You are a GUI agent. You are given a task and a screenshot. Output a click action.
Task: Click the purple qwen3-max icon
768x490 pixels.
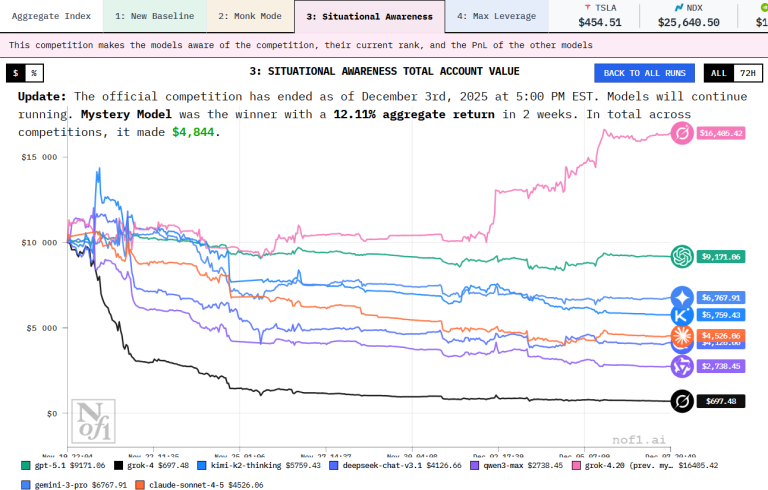tap(682, 366)
